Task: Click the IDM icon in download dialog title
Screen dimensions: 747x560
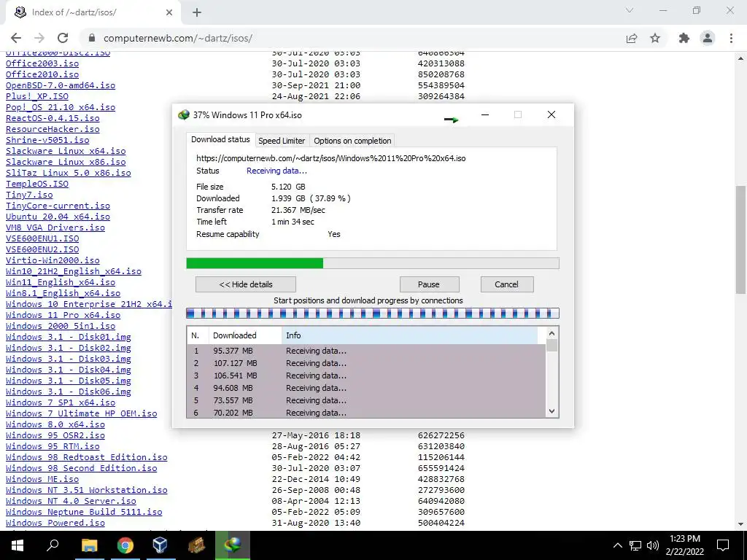Action: [x=183, y=114]
